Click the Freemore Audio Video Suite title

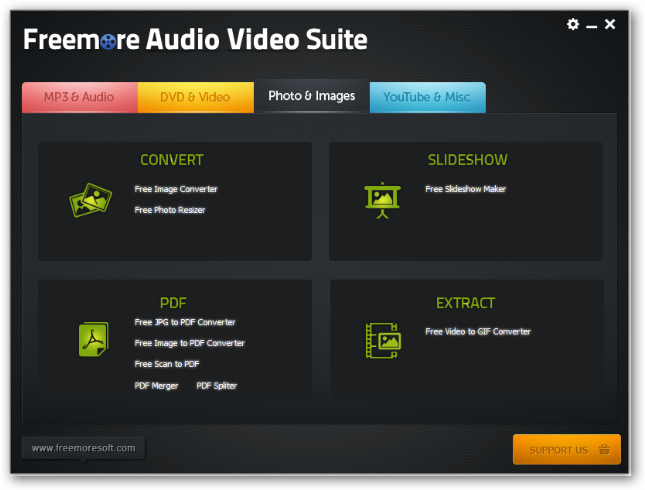(195, 40)
